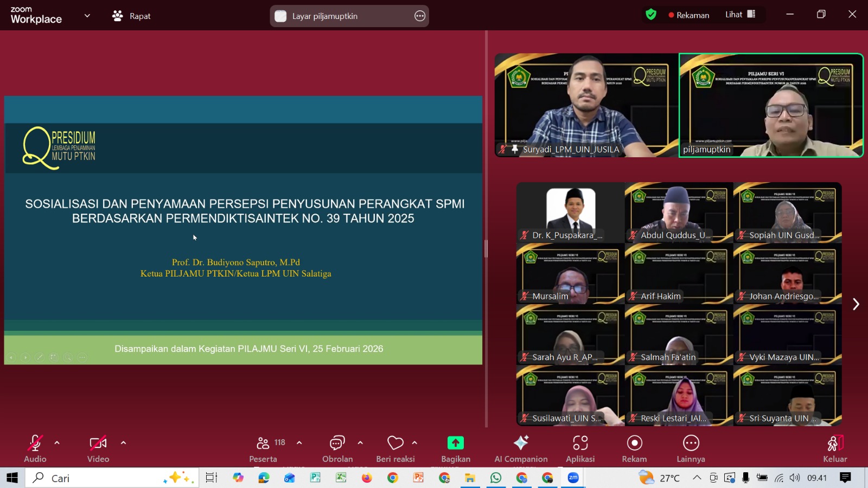Unmute the microphone with Audio button
The height and width of the screenshot is (488, 868).
click(x=35, y=444)
